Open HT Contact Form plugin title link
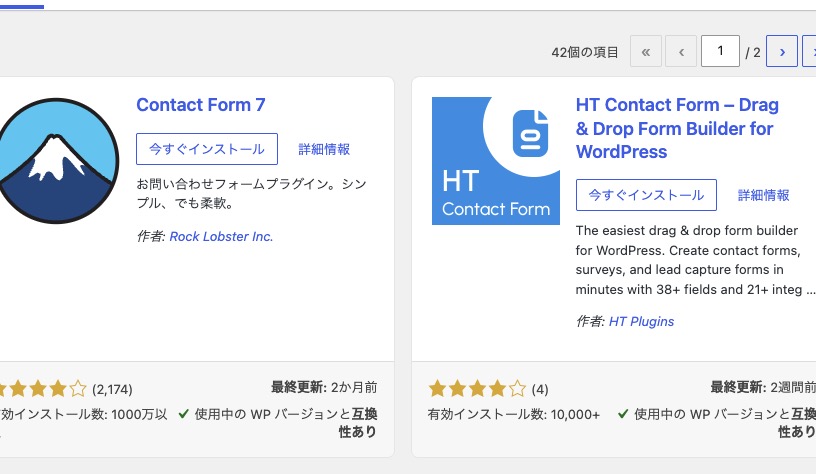The height and width of the screenshot is (474, 816). [677, 128]
